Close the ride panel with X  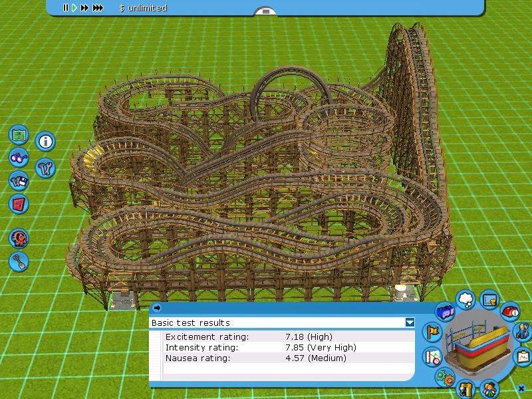pos(521,388)
